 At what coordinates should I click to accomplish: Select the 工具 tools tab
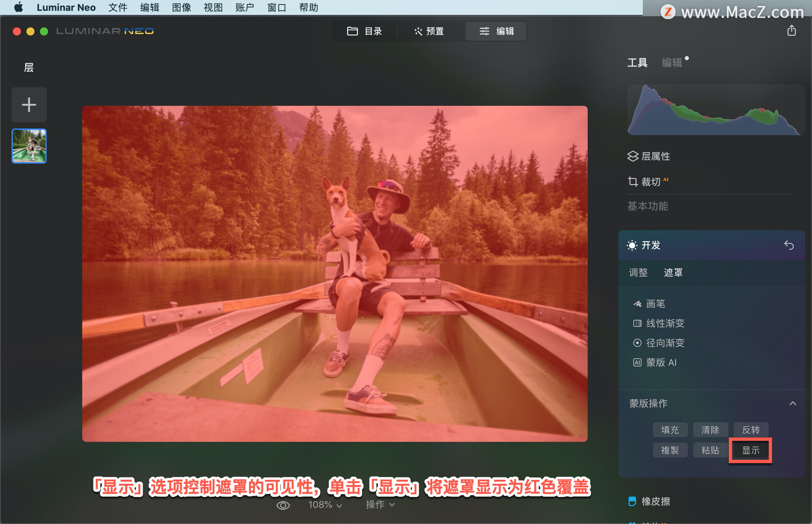(637, 63)
